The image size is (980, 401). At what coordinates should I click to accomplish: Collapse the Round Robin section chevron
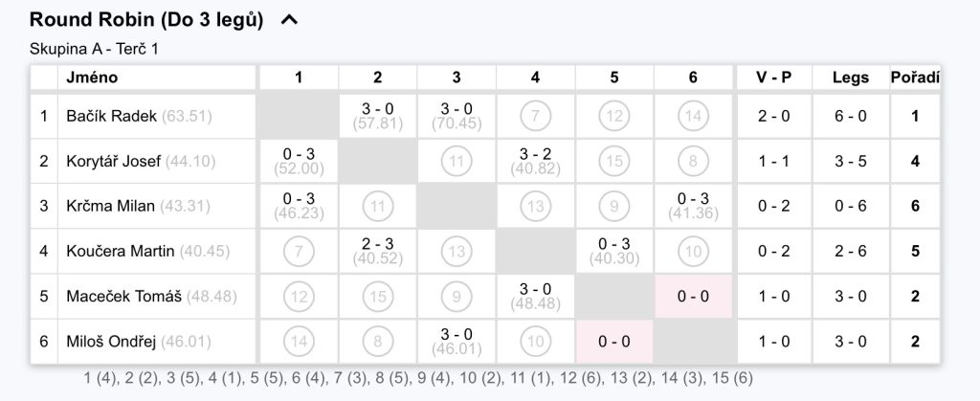click(x=289, y=20)
